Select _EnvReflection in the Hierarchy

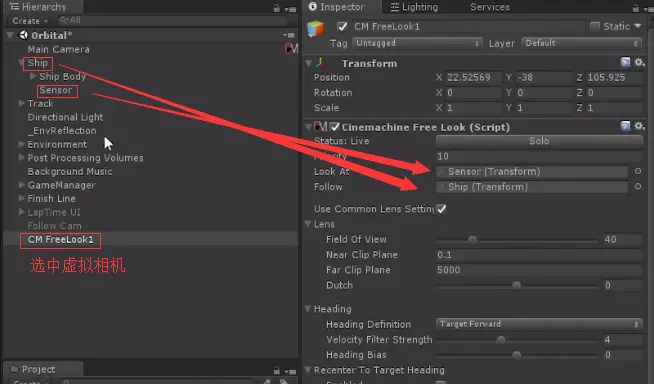62,131
